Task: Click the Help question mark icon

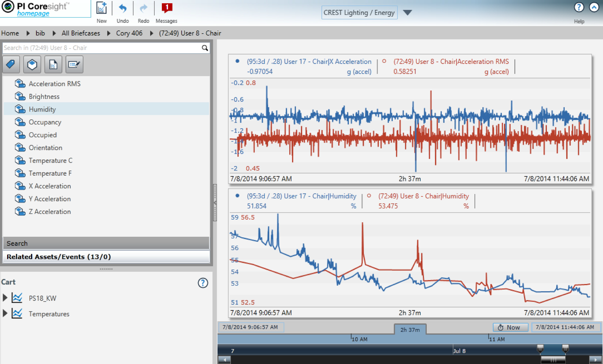Action: tap(579, 7)
